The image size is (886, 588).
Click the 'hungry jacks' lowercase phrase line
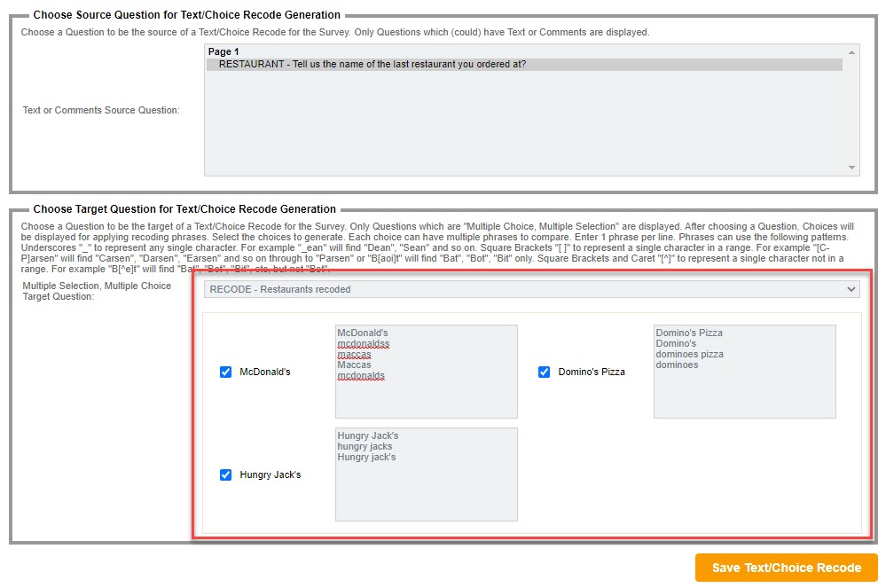[x=365, y=446]
